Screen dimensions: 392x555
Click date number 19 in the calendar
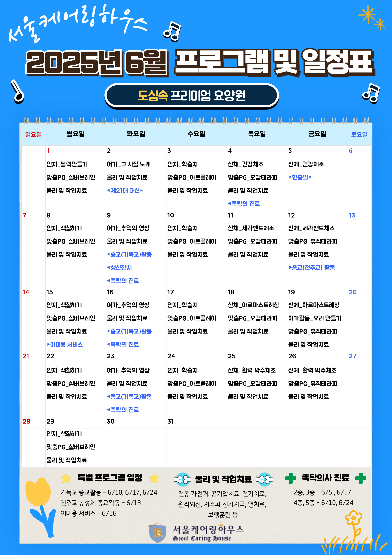pos(291,292)
